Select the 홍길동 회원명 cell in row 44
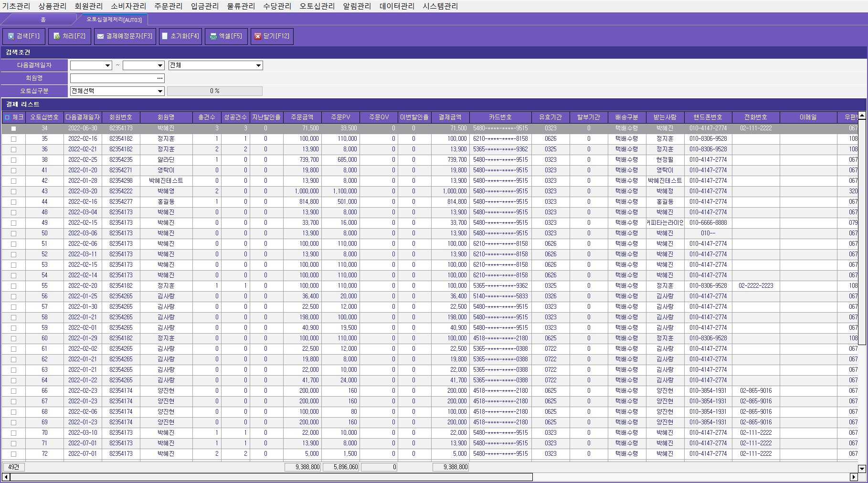Screen dimensions: 868x483 (x=166, y=202)
